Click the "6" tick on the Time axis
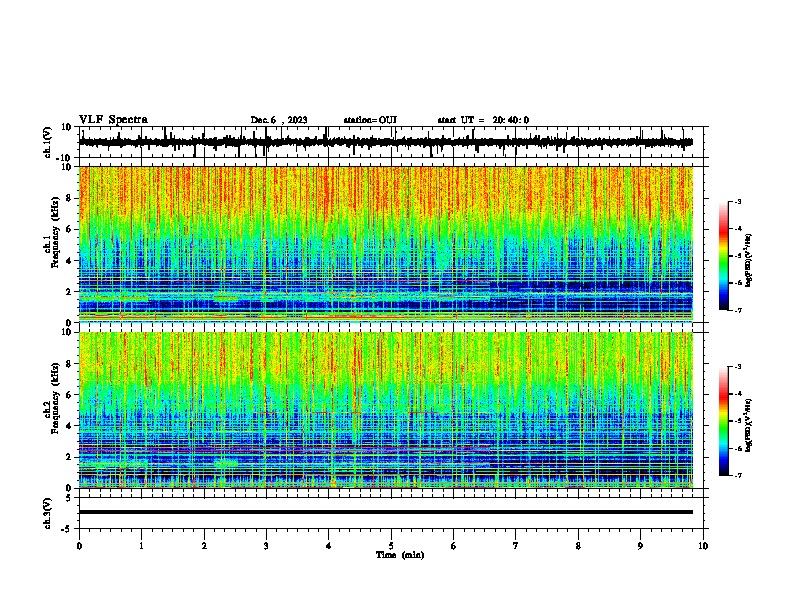 pos(454,546)
